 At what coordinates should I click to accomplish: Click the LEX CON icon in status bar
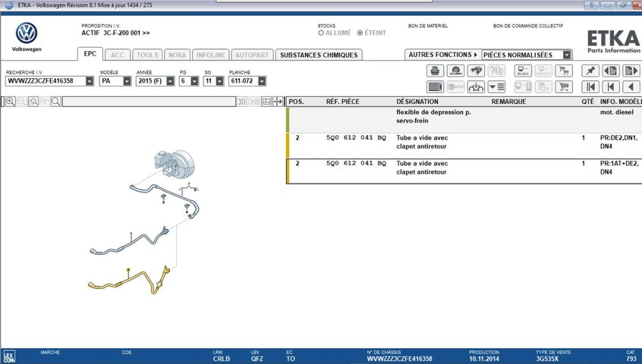coord(9,356)
